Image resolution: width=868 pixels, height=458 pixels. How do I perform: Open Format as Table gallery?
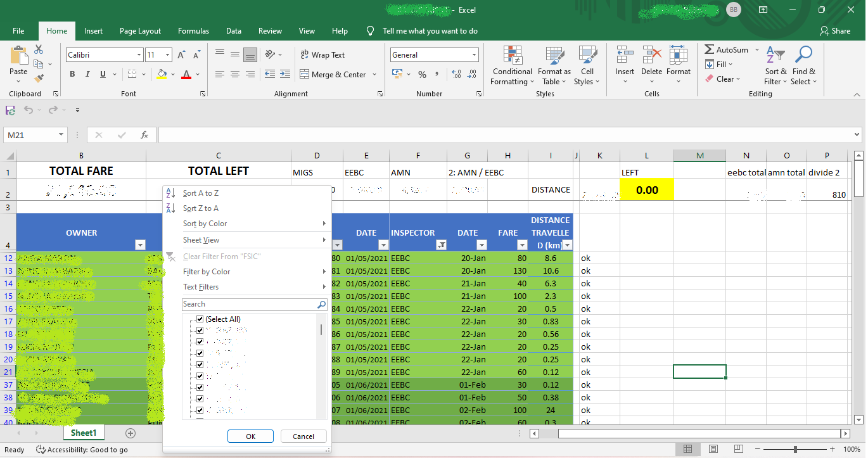(x=554, y=65)
